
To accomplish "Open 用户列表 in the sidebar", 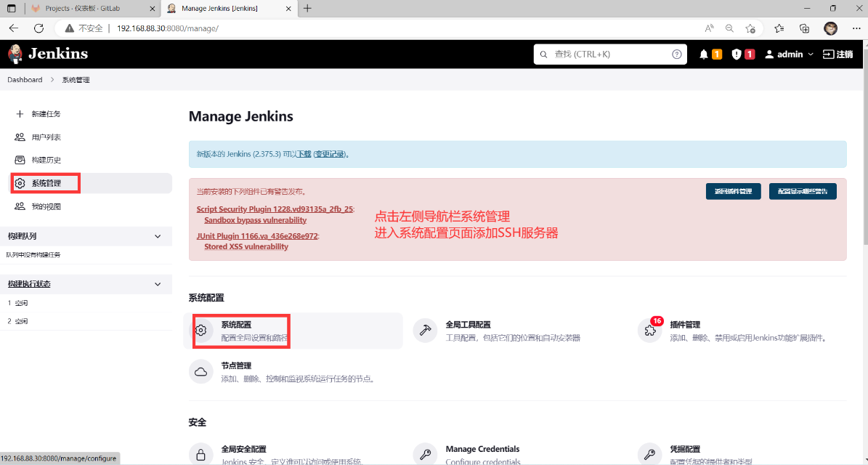I will pos(46,137).
